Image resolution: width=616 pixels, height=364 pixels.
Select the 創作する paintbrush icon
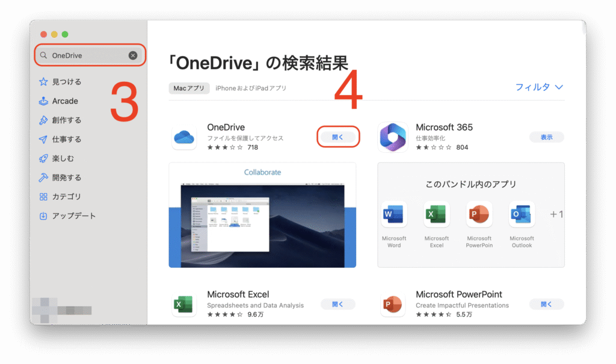click(x=43, y=120)
